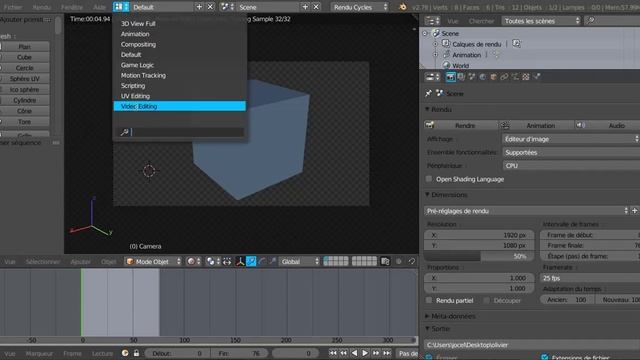
Task: Select the Render properties tab icon
Action: pyautogui.click(x=451, y=77)
